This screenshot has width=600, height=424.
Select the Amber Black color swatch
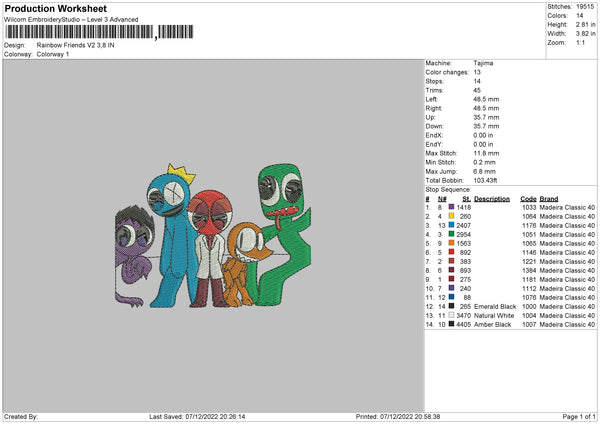coord(451,325)
